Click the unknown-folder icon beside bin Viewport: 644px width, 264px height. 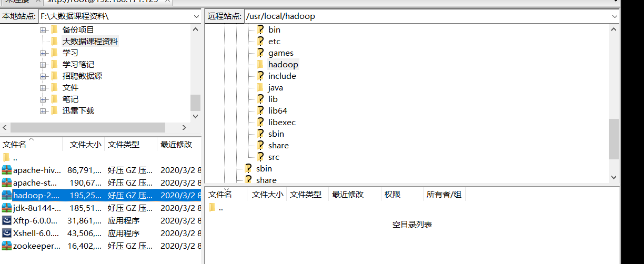[x=260, y=29]
